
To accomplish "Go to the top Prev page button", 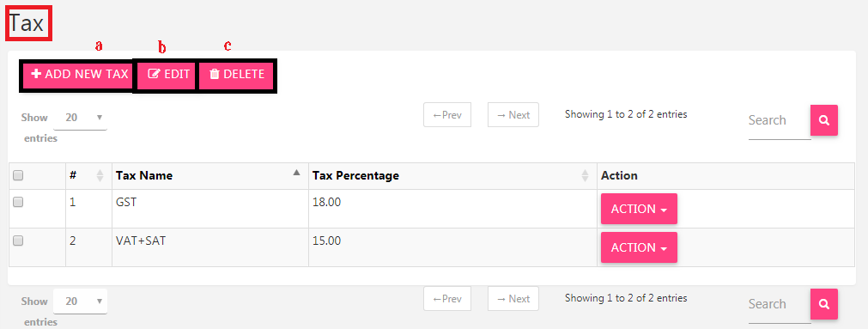I will pyautogui.click(x=447, y=114).
